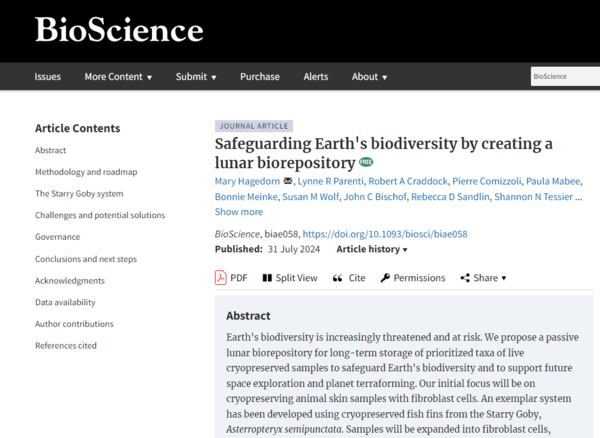Click the envelope icon beside Mary Hagedorn
Screen dimensions: 600x438
click(288, 181)
